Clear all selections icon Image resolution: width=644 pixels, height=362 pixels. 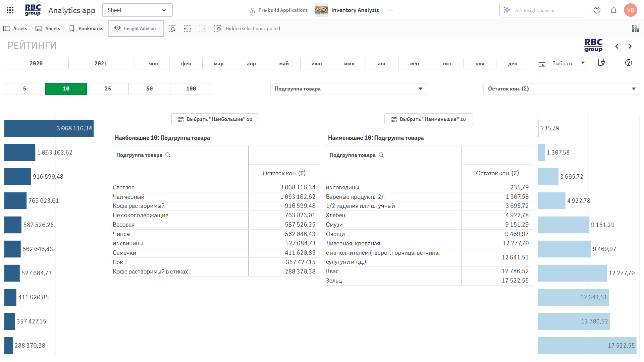217,28
